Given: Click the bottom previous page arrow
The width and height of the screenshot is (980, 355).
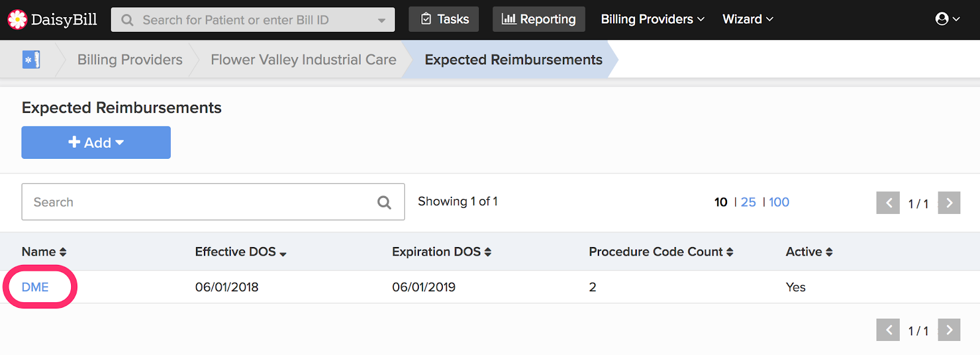Looking at the screenshot, I should 888,330.
